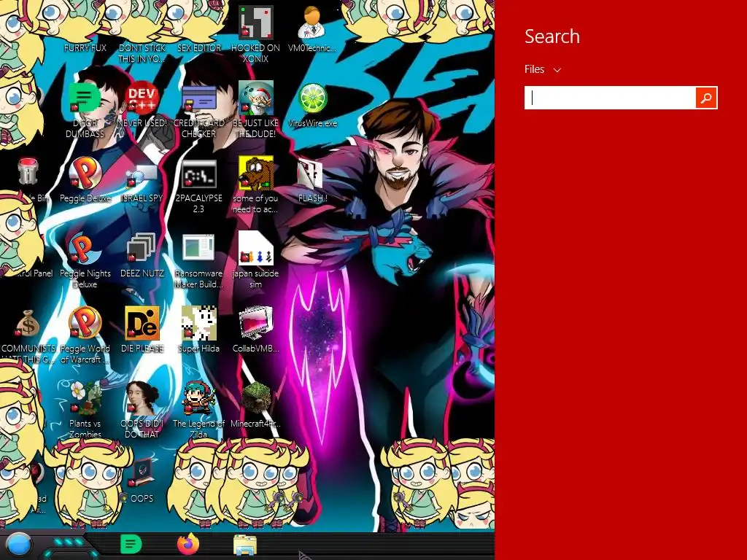Screen dimensions: 747x560
Task: Open the dog icon labeled some of you need
Action: pos(255,173)
